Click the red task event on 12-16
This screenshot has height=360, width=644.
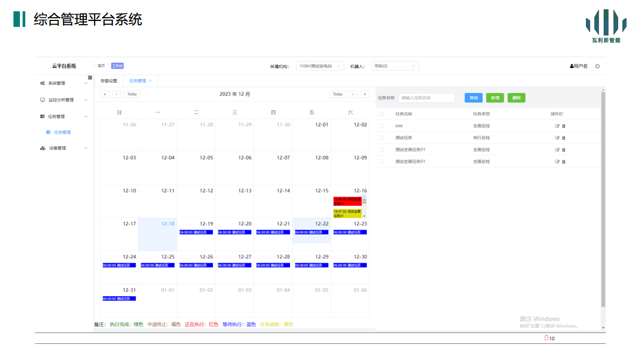[347, 201]
